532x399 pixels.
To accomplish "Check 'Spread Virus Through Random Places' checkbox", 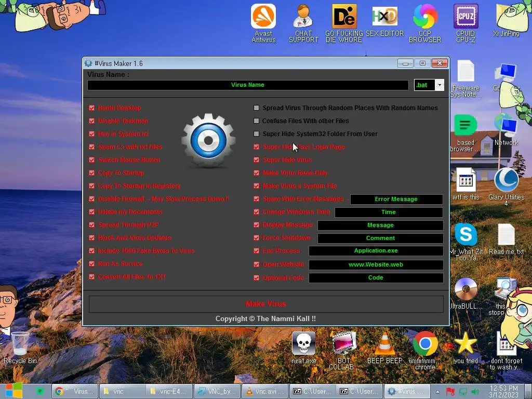I will [257, 108].
